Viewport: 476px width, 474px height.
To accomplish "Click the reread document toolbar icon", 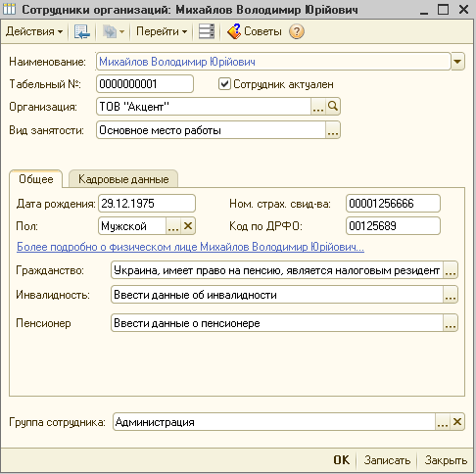I will [x=81, y=31].
